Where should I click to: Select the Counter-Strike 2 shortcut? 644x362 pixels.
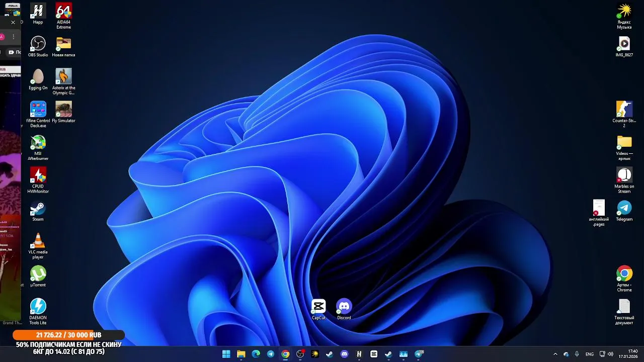pos(624,115)
